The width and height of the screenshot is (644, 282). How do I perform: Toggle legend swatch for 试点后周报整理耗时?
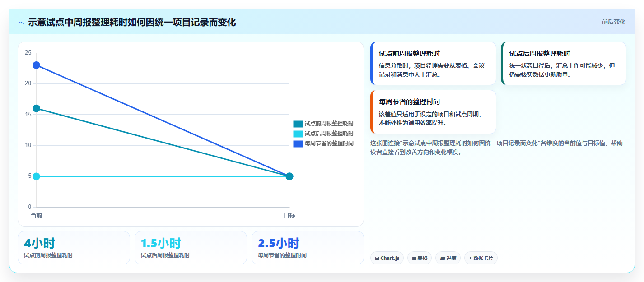(x=298, y=134)
